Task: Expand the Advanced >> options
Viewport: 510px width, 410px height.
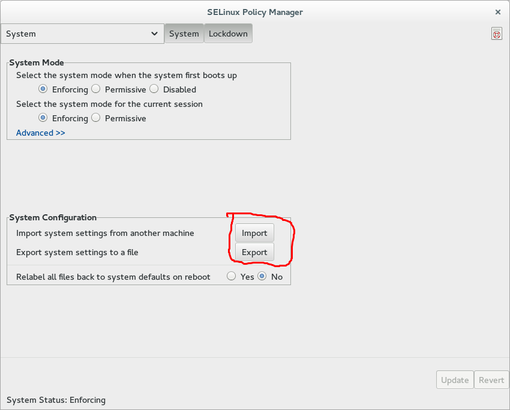Action: click(40, 133)
